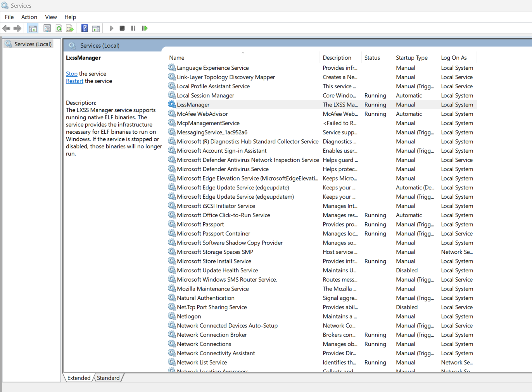532x392 pixels.
Task: Click the Stop link for LxssManager
Action: click(71, 74)
